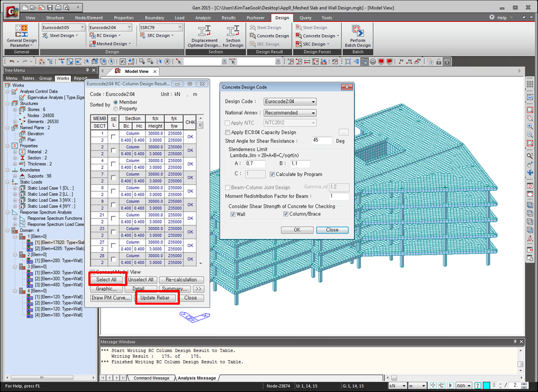
Task: Open the Pushover ribbon tab
Action: pyautogui.click(x=256, y=18)
